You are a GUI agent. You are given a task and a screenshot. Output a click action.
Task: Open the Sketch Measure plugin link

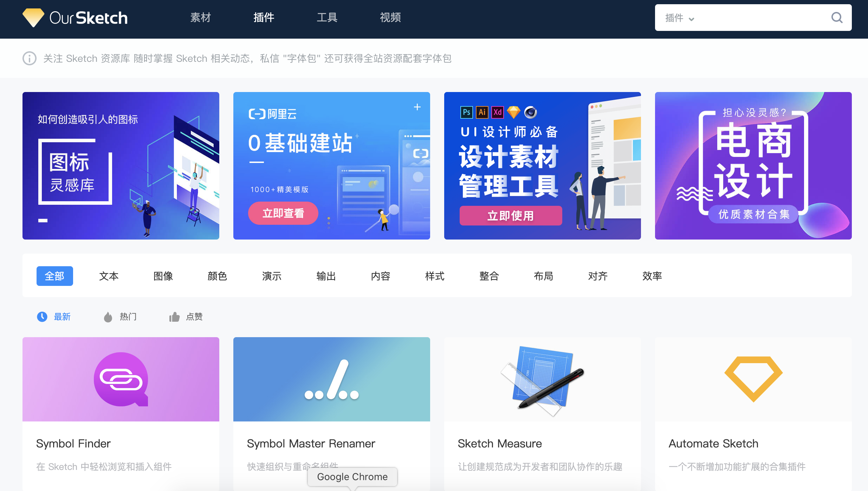499,444
